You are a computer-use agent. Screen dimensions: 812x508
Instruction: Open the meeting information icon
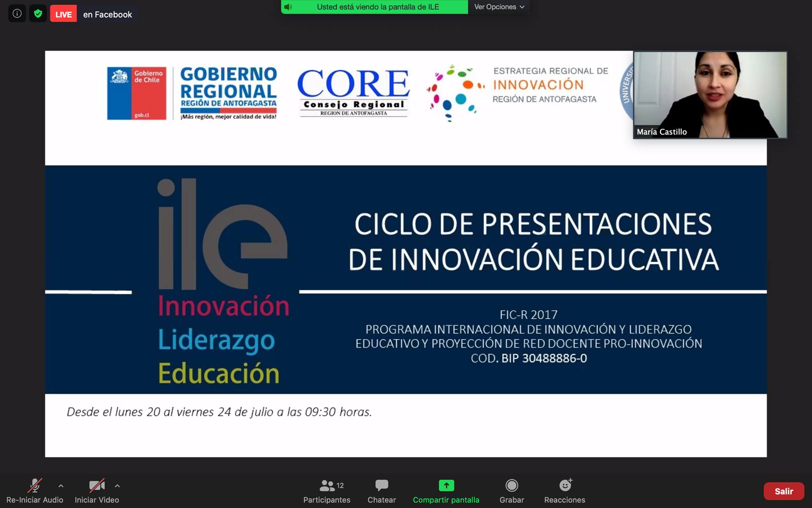pos(17,14)
